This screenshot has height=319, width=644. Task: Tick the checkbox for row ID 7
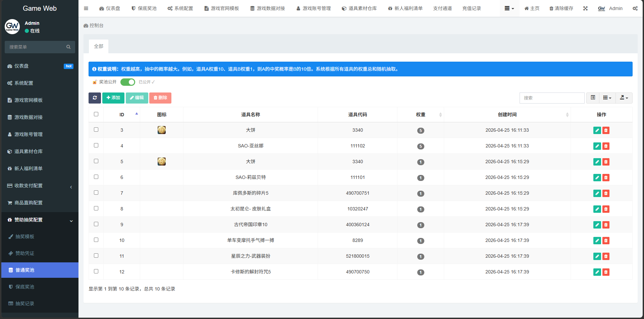click(96, 193)
